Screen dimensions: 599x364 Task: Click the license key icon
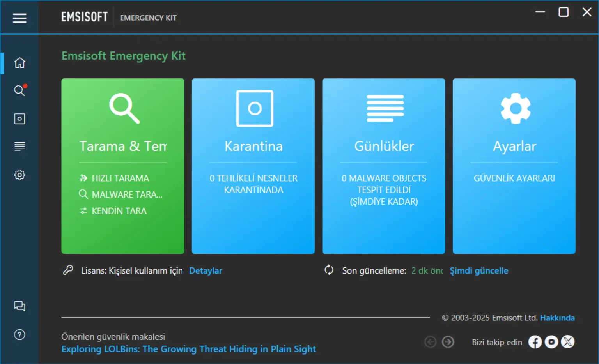point(68,270)
